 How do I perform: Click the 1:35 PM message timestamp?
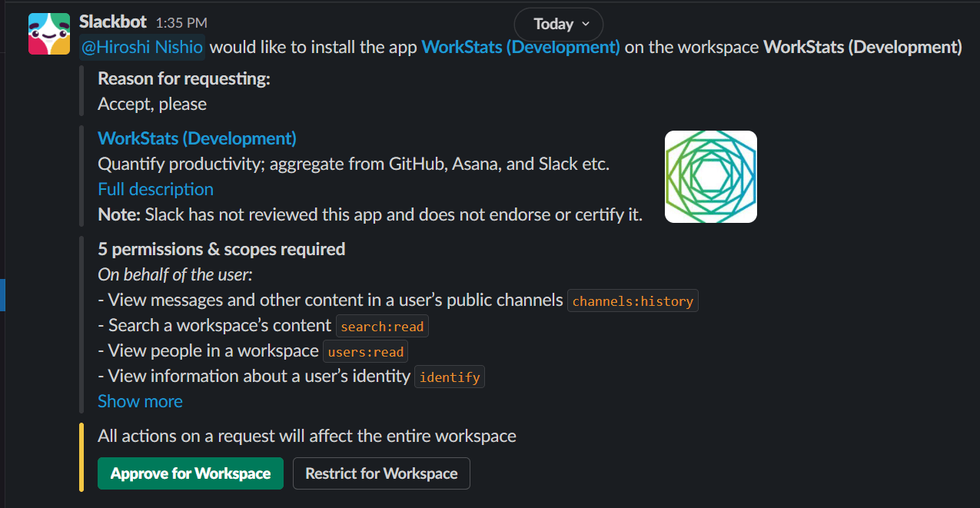coord(181,23)
